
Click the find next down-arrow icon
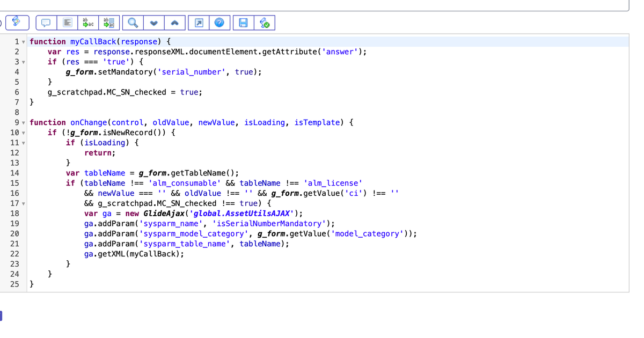(153, 23)
